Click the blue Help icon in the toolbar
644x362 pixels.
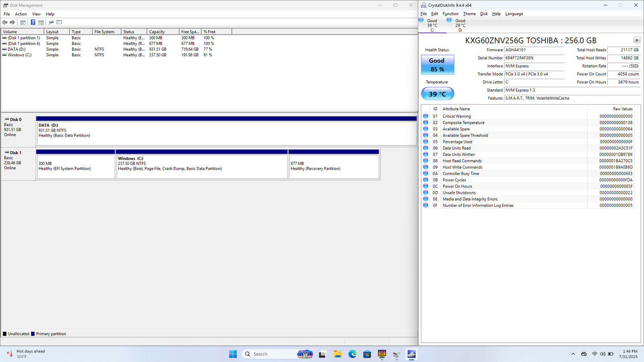[x=33, y=23]
